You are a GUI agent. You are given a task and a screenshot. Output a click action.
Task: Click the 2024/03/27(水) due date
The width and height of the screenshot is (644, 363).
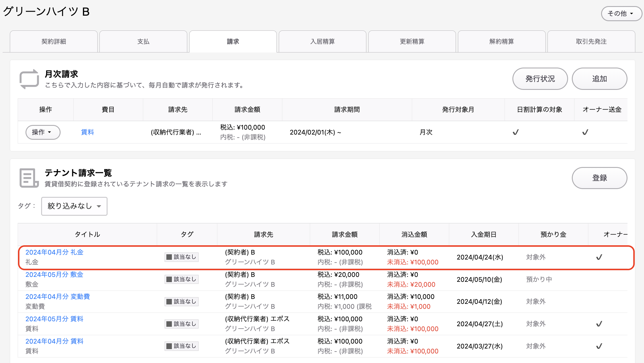pos(480,346)
